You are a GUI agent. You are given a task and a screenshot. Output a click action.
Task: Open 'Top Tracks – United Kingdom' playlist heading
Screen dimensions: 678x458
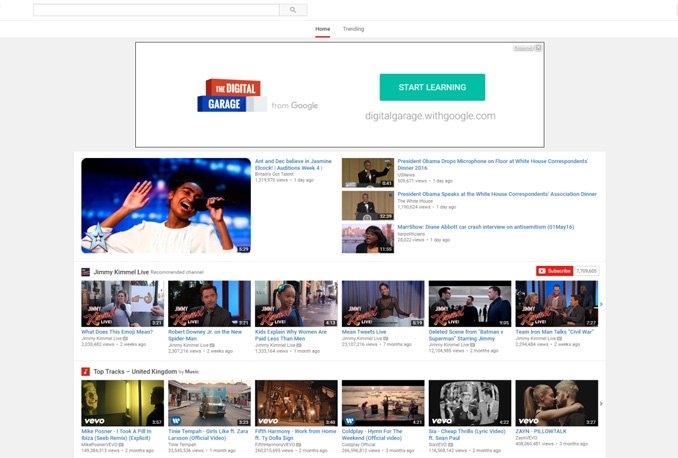pyautogui.click(x=135, y=372)
